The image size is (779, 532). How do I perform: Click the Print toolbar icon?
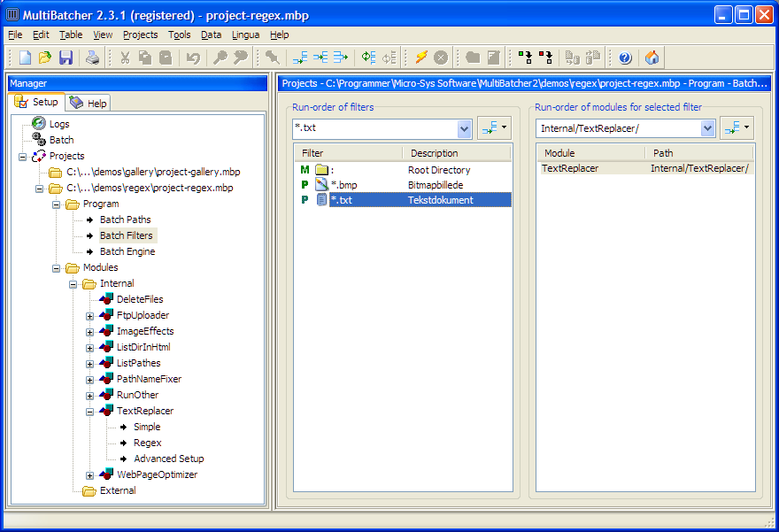[x=92, y=58]
